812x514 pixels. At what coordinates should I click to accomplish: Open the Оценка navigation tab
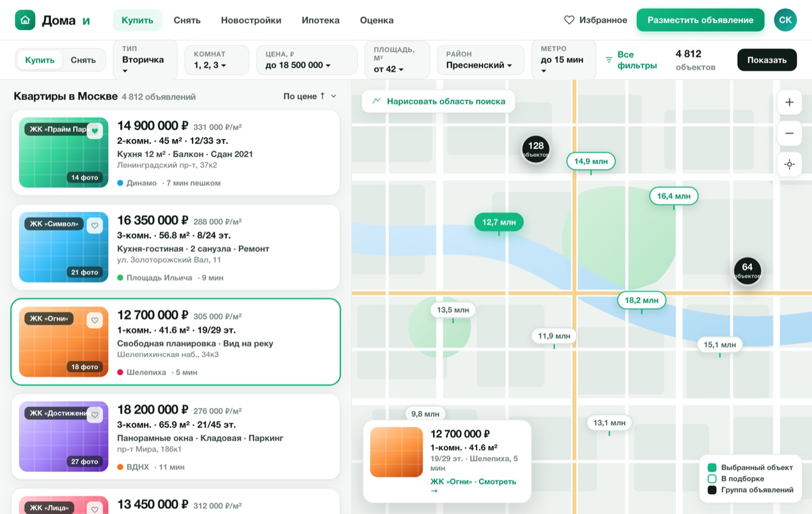tap(377, 20)
